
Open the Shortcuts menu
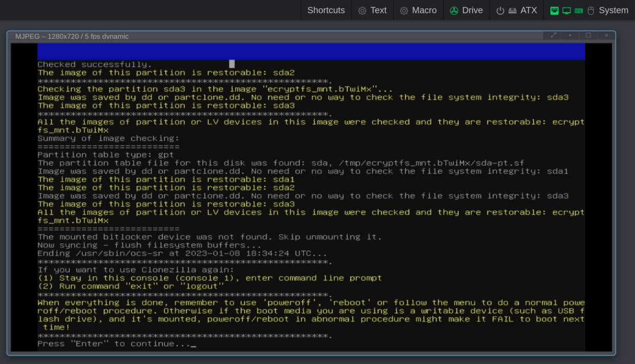[x=325, y=10]
